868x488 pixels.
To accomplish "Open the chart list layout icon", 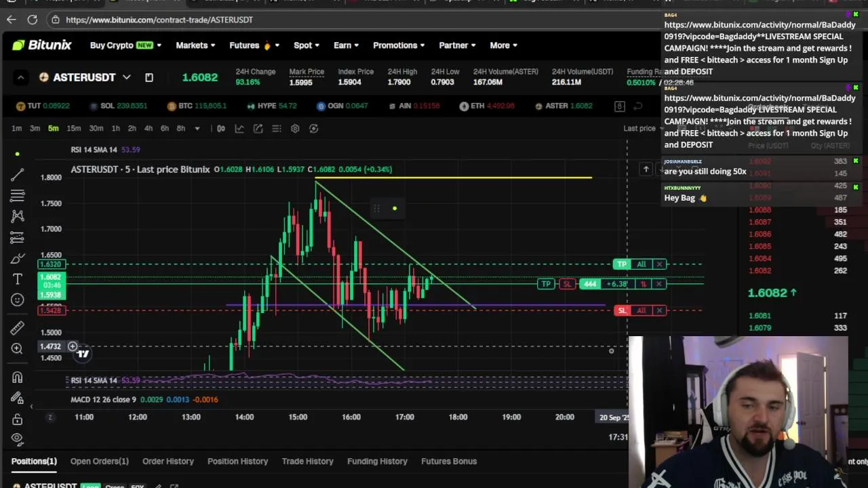I will click(277, 128).
